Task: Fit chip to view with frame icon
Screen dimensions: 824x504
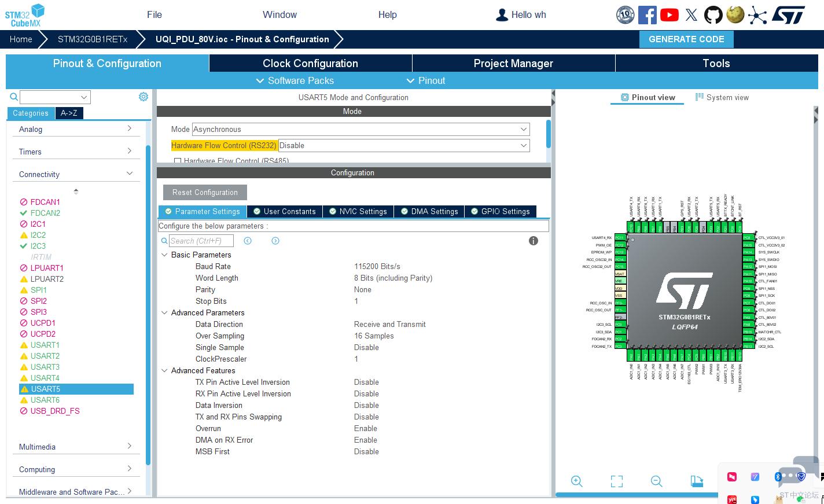Action: pos(617,481)
